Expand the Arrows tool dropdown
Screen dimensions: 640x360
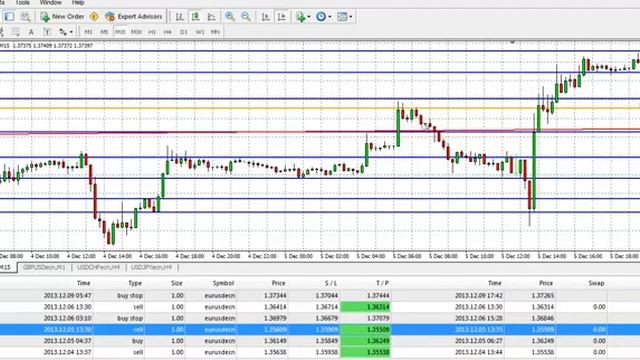(71, 32)
